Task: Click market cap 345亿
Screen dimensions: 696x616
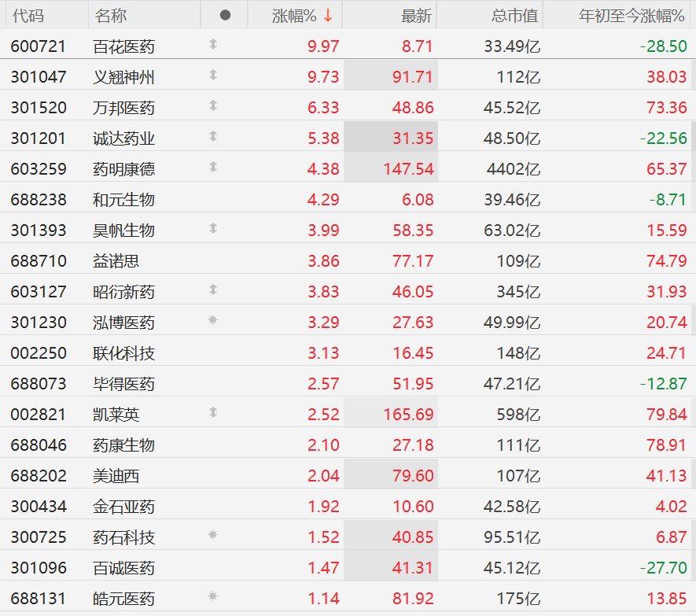Action: tap(518, 292)
